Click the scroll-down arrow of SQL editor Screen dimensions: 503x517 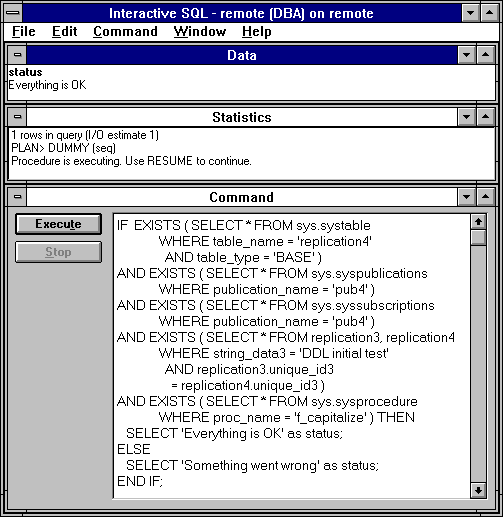pyautogui.click(x=478, y=491)
